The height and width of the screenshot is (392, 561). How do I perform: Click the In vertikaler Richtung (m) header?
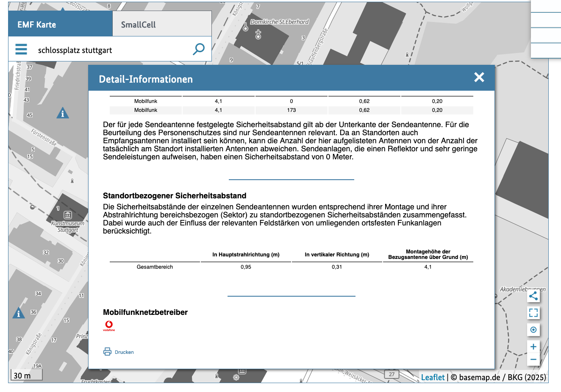pos(337,255)
